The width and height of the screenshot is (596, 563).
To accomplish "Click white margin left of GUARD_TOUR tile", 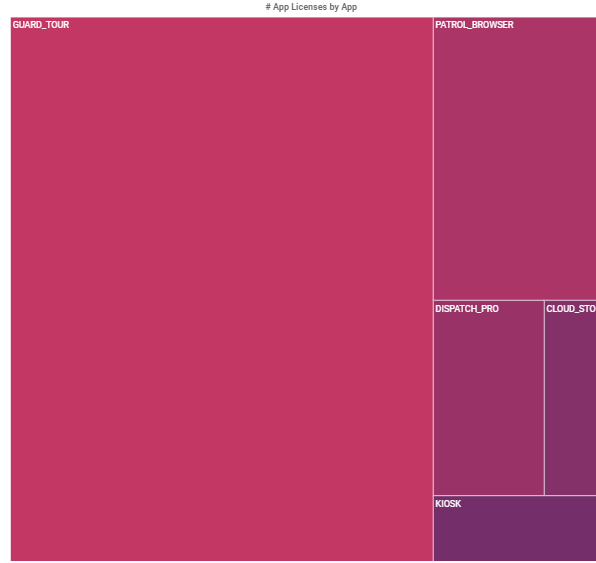I will point(5,289).
